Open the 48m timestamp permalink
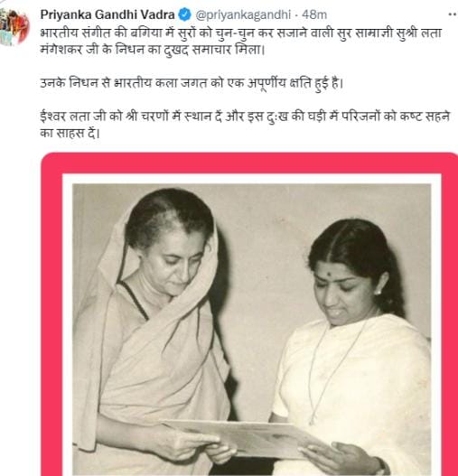This screenshot has width=458, height=476. coord(314,14)
